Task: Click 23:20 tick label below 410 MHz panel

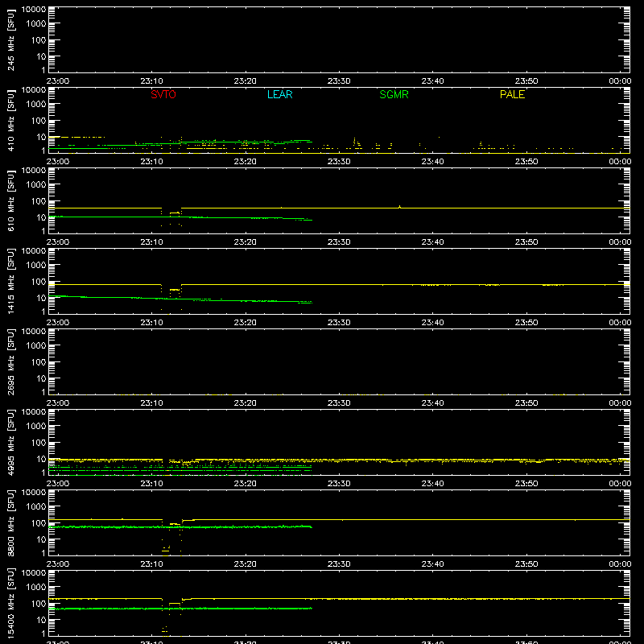Action: pyautogui.click(x=246, y=162)
